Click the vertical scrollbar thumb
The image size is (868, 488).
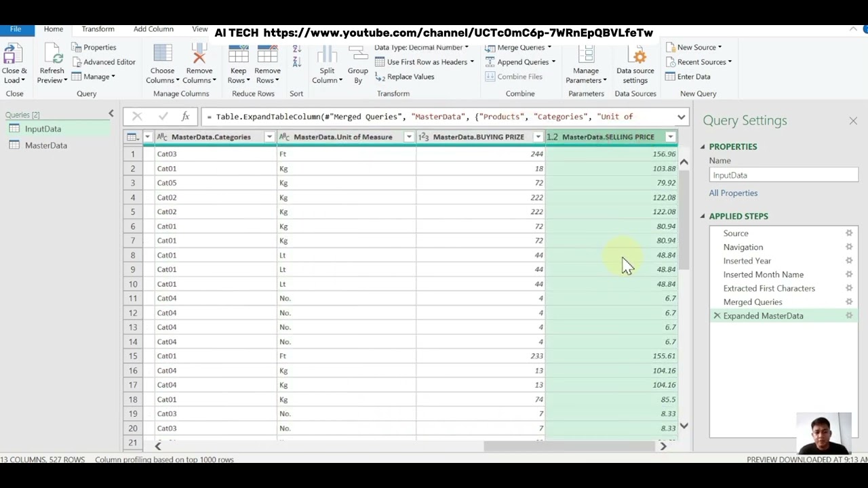tap(684, 220)
